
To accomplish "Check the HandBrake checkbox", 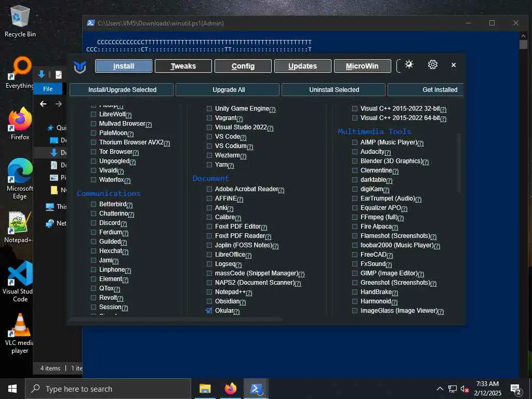I will [354, 292].
